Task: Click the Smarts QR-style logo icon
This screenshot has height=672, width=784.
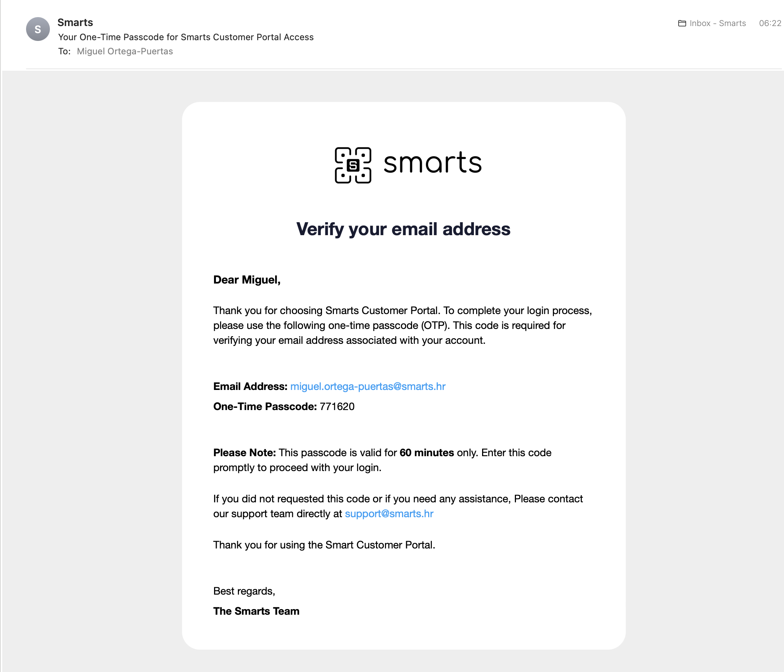Action: click(353, 165)
